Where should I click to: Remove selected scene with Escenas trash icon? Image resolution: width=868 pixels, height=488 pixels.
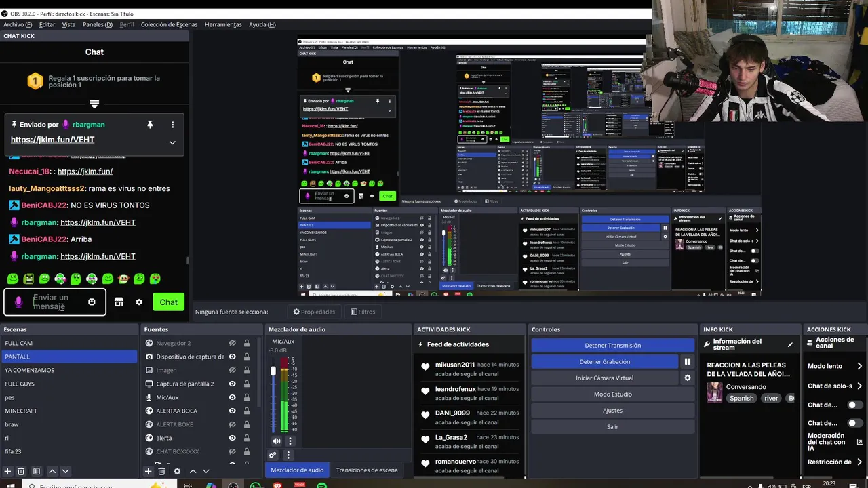[21, 471]
